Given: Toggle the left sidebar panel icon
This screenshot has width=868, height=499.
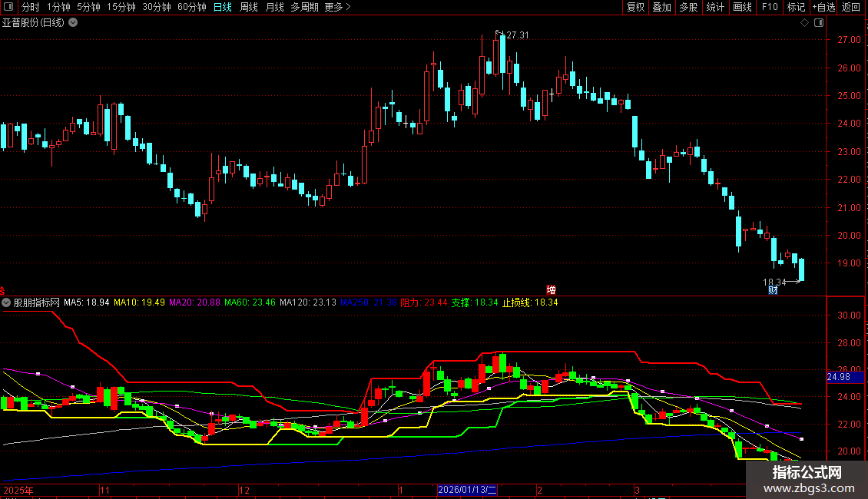Looking at the screenshot, I should [8, 7].
